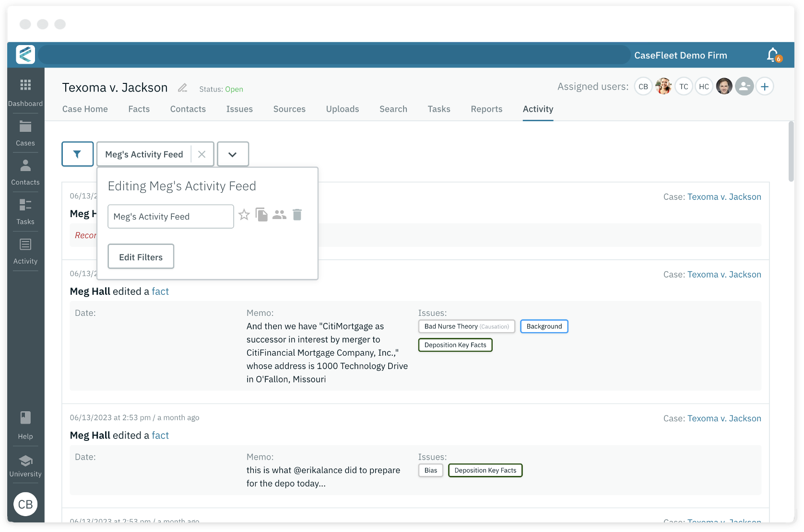The height and width of the screenshot is (532, 804).
Task: Duplicate the feed with the copy icon
Action: tap(261, 215)
